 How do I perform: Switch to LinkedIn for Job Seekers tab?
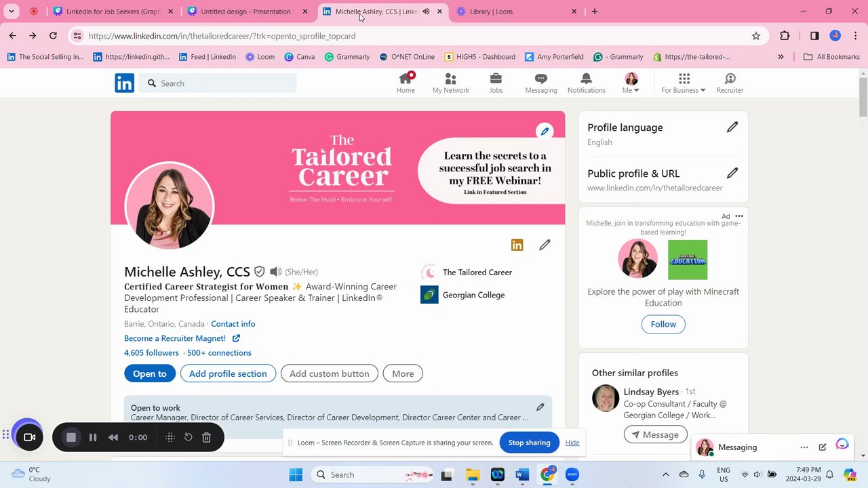(112, 12)
